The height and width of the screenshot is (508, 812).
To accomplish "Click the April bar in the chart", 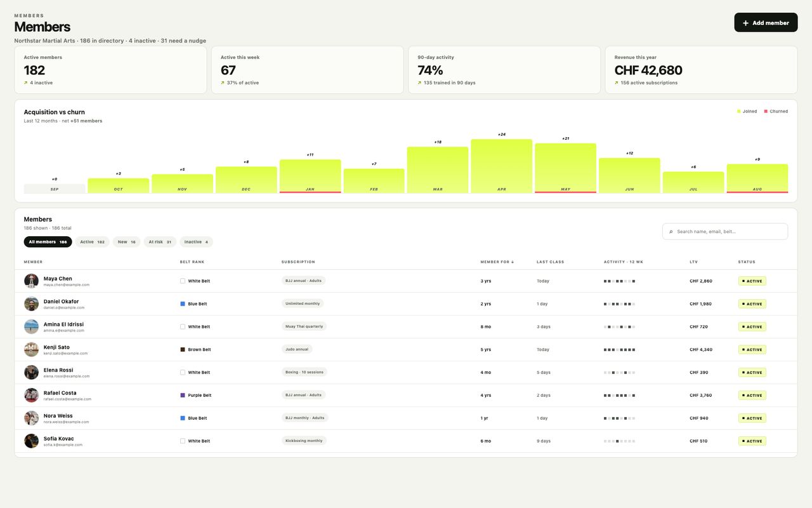I will [x=502, y=166].
